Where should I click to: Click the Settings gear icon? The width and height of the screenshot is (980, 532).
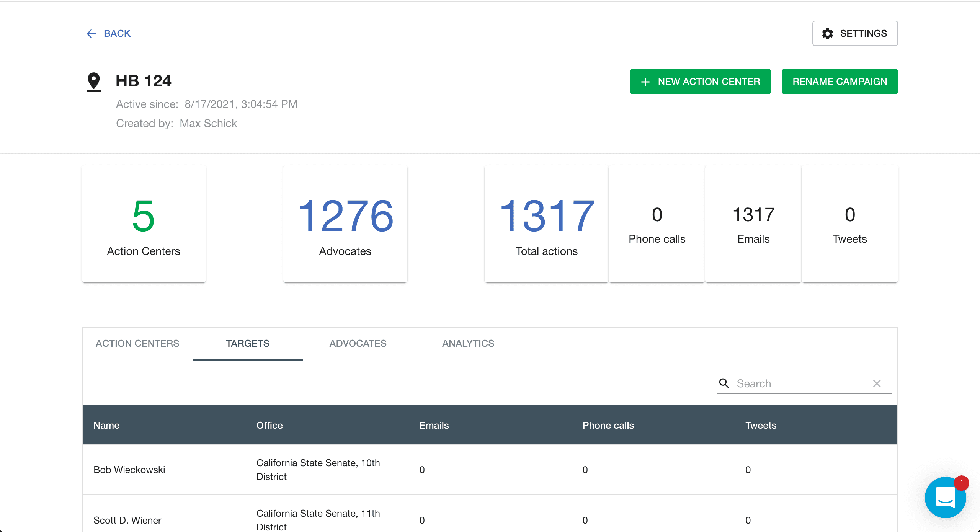click(x=828, y=34)
